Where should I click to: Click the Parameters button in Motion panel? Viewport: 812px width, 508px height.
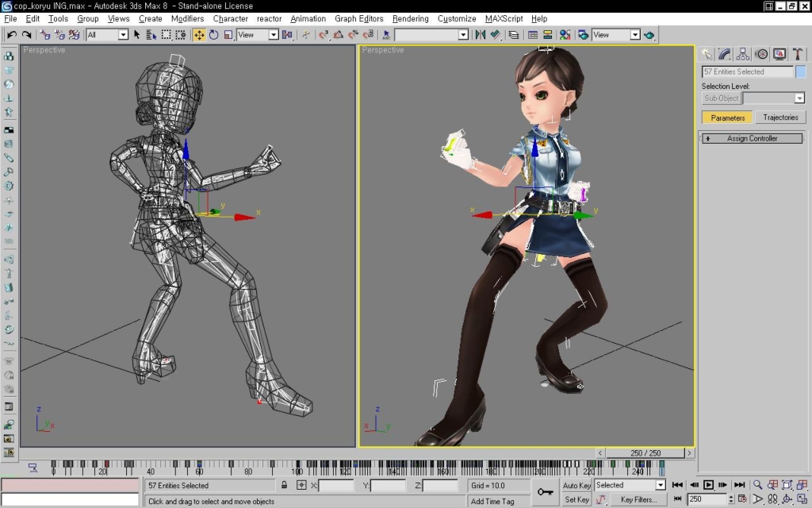tap(728, 117)
